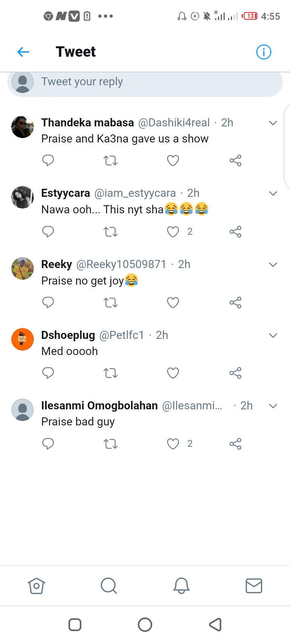Tap the Tweet your reply field
This screenshot has height=644, width=290.
(x=145, y=82)
